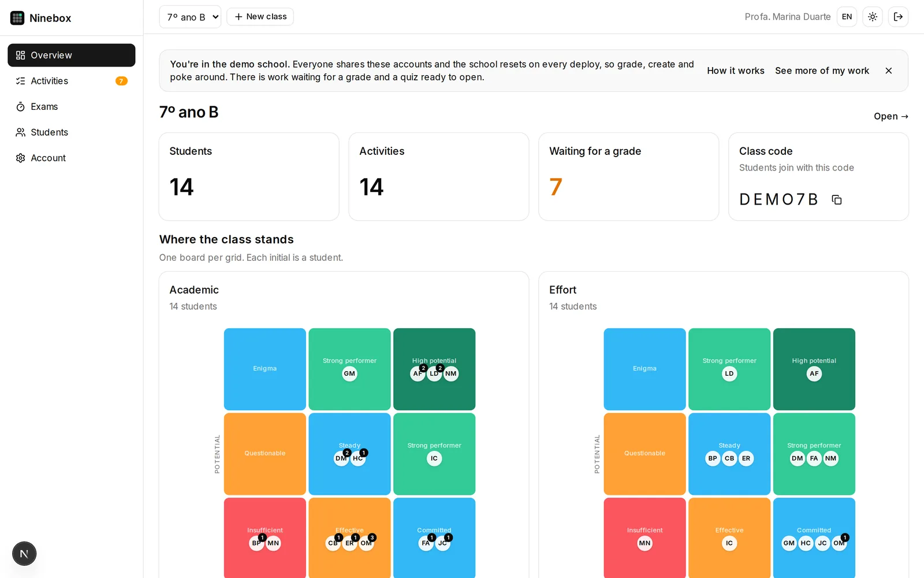
Task: Select student BP in Academic Insufficient
Action: click(256, 543)
